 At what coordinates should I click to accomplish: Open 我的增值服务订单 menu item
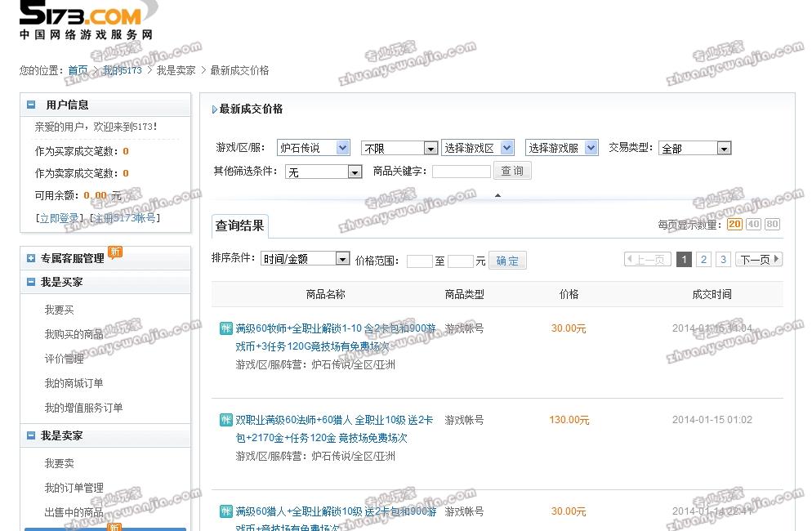(x=83, y=408)
